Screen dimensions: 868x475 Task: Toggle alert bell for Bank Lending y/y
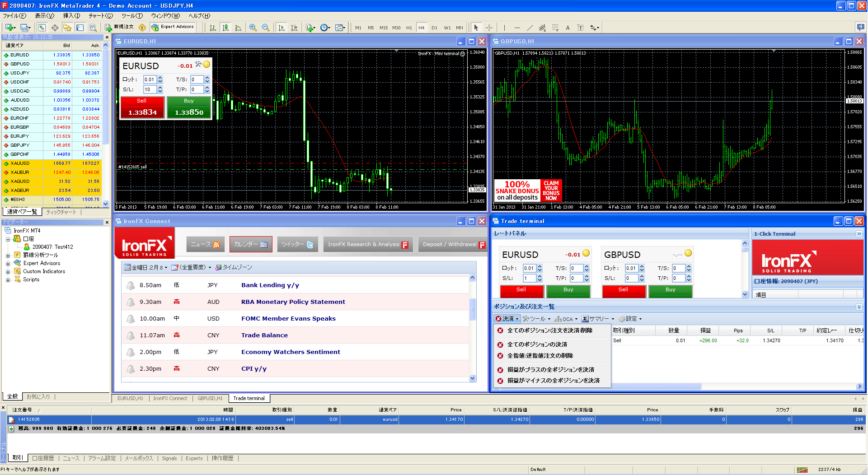131,285
